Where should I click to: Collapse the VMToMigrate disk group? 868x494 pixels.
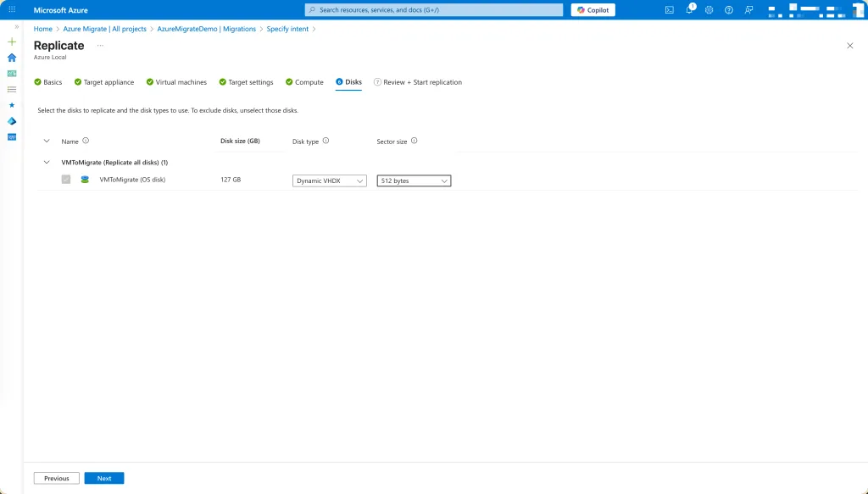tap(47, 162)
